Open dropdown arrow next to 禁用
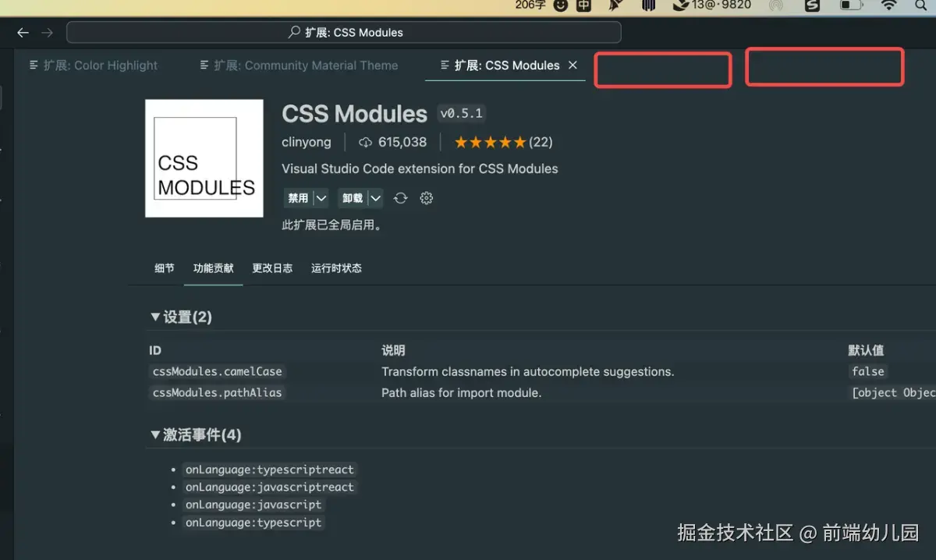 [x=321, y=198]
